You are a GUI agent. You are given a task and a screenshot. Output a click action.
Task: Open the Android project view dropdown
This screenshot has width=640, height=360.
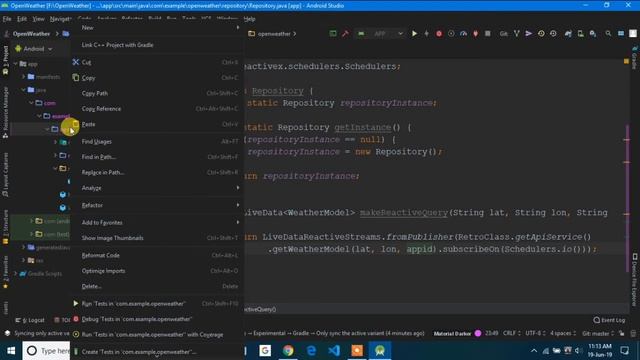point(33,49)
